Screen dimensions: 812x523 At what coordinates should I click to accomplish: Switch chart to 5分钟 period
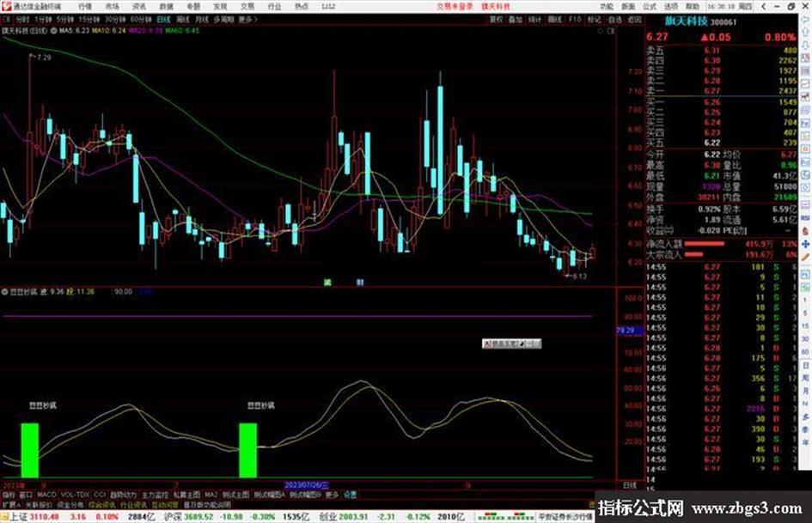(x=64, y=19)
